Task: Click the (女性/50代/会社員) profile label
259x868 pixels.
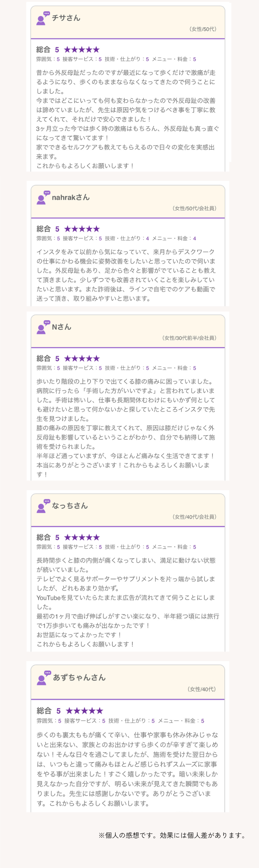Action: (194, 208)
